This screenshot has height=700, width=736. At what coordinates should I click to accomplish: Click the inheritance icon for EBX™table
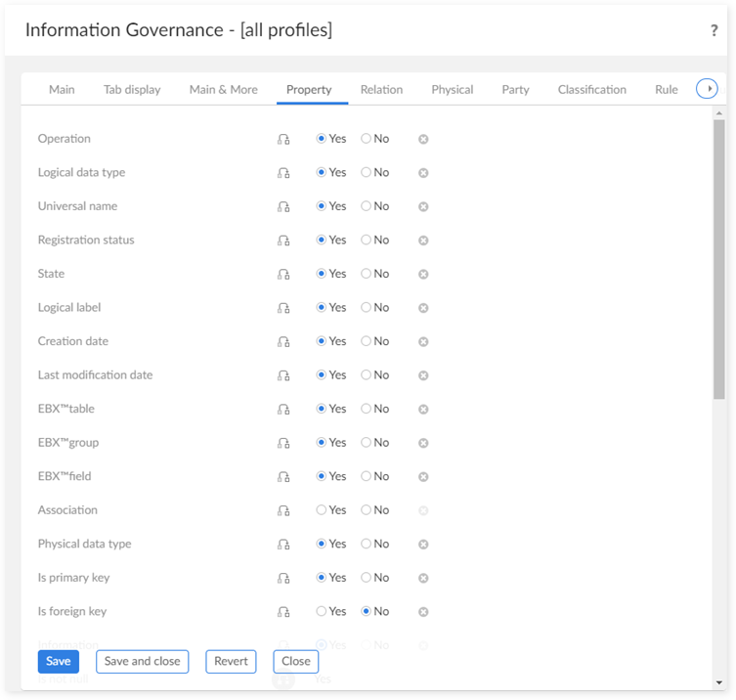tap(283, 409)
